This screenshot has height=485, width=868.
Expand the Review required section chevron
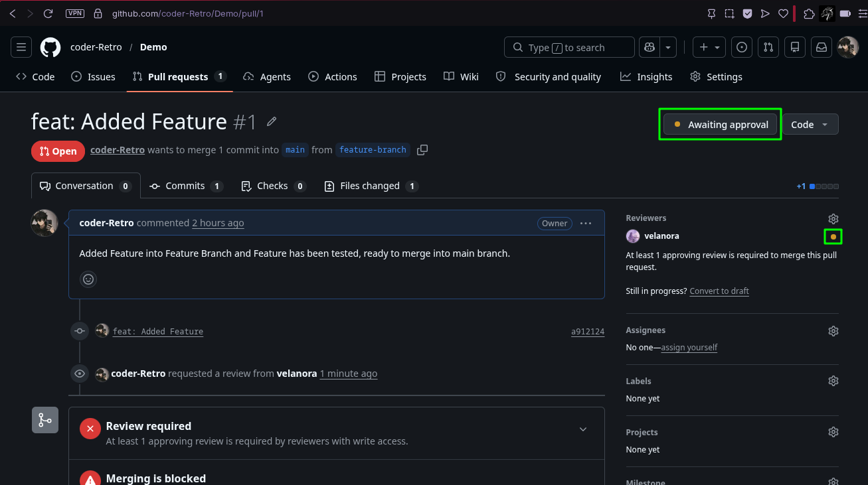pos(583,429)
